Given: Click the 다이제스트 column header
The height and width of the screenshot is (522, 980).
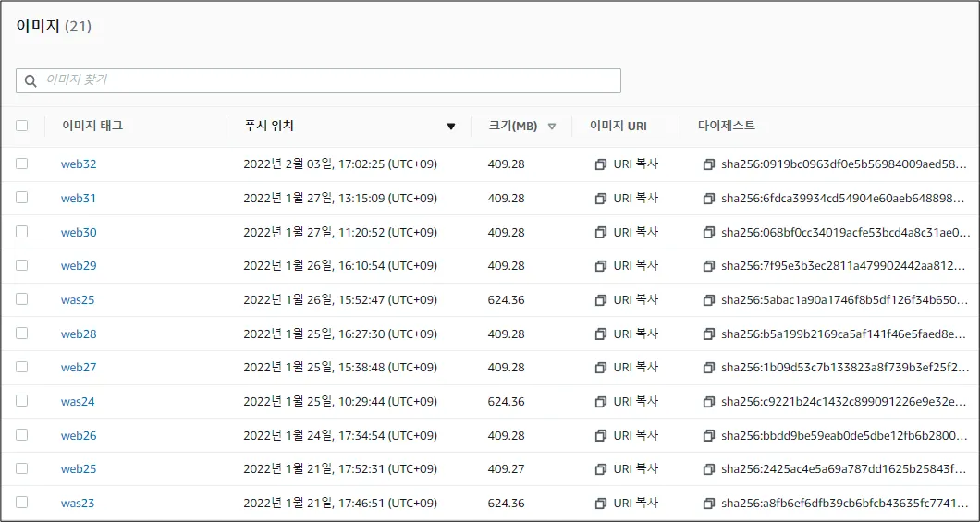Looking at the screenshot, I should pos(727,126).
